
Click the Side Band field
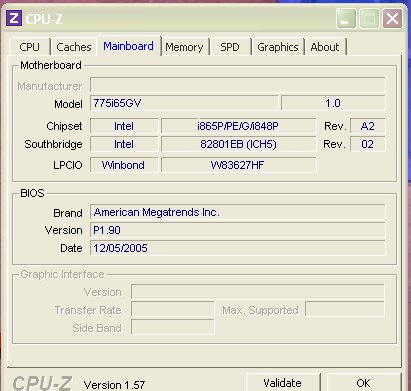click(173, 327)
